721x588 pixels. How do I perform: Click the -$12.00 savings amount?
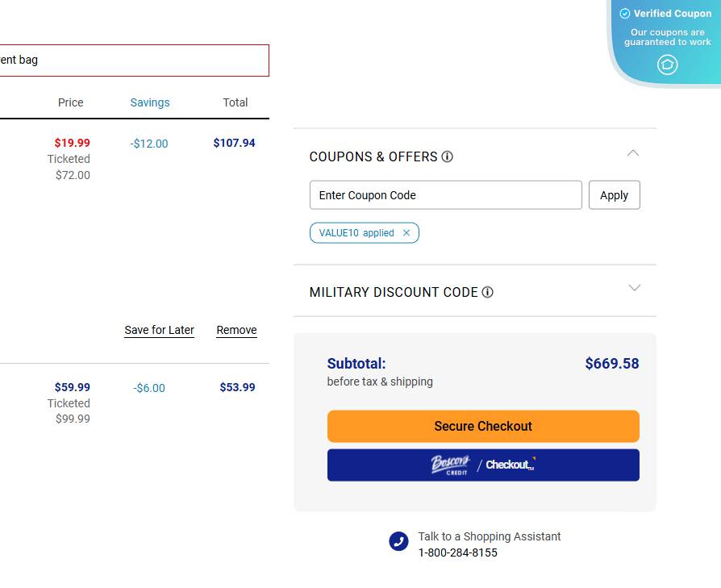149,144
